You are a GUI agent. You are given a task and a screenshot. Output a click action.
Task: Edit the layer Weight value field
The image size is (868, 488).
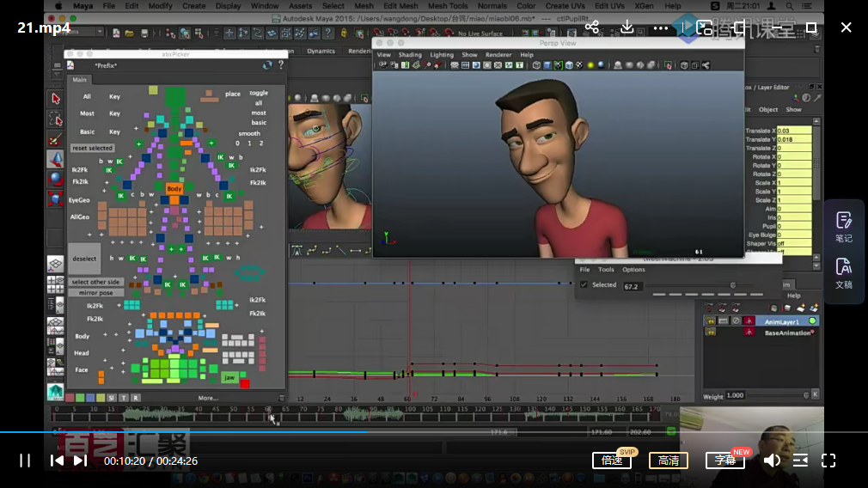[735, 395]
